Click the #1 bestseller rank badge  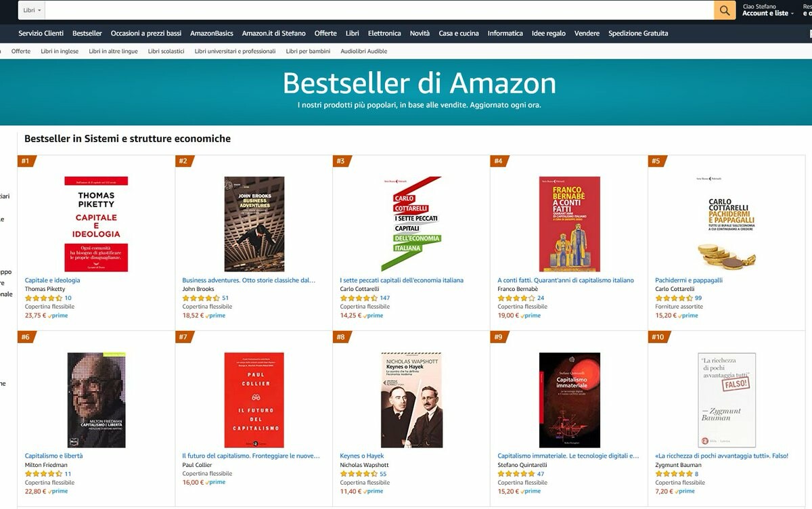pyautogui.click(x=26, y=161)
